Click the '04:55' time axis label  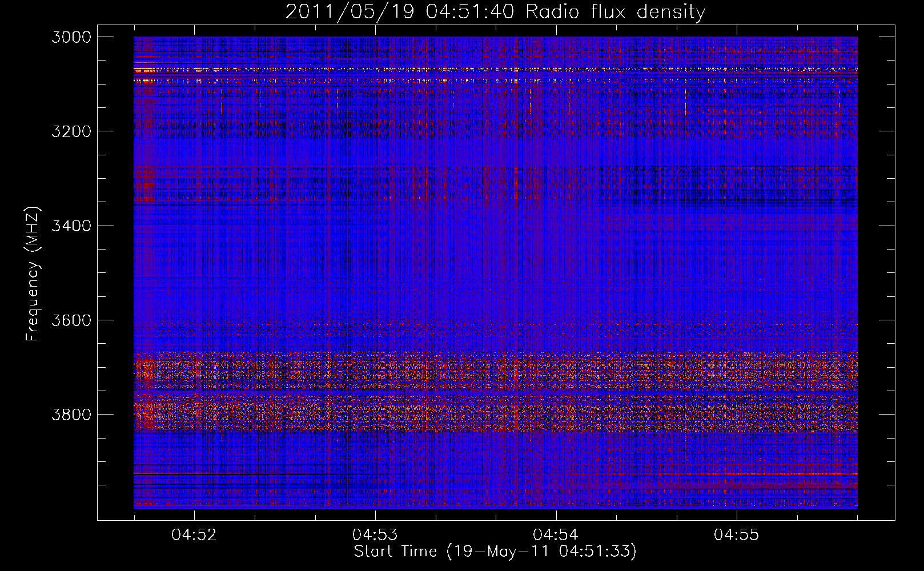pos(737,535)
